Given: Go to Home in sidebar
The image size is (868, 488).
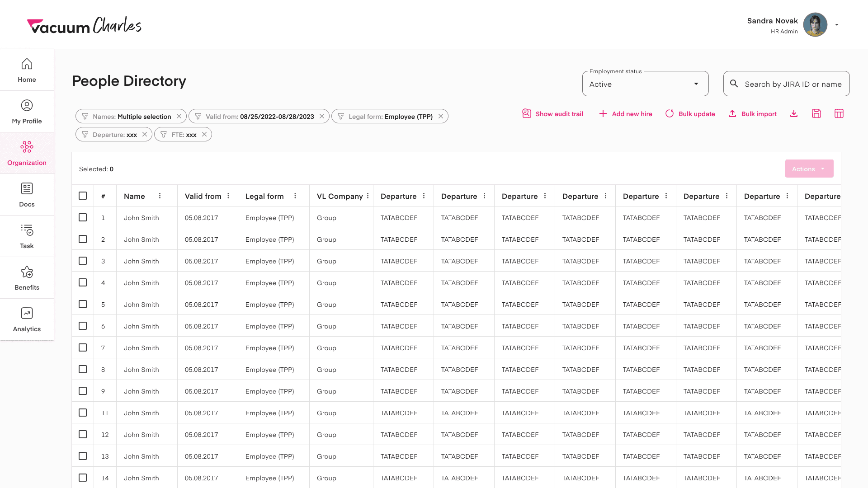Looking at the screenshot, I should click(27, 70).
